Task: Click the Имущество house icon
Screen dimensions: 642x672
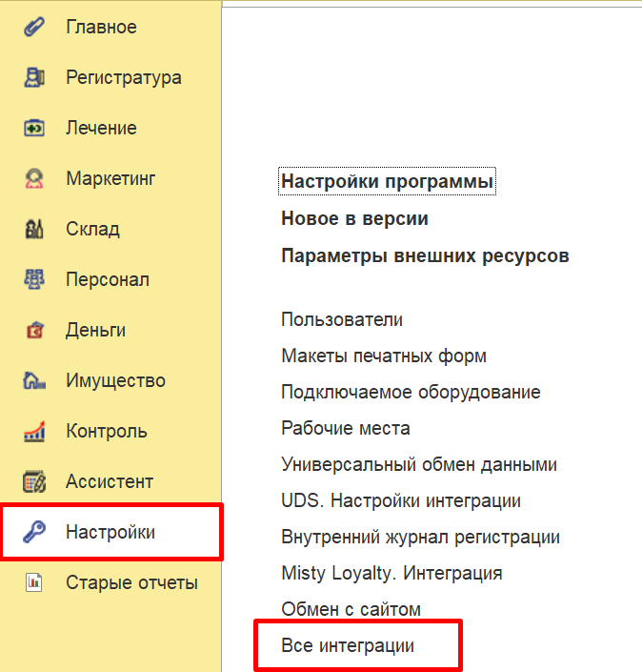Action: point(34,380)
